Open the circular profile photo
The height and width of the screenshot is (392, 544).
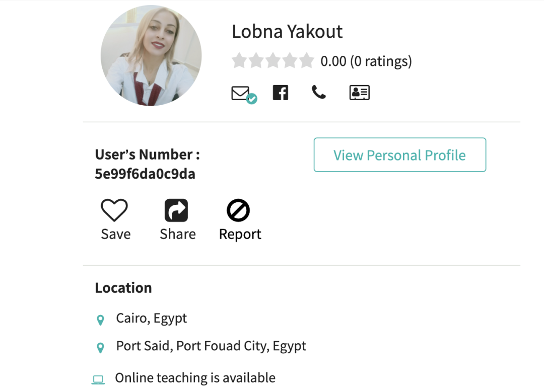point(151,55)
